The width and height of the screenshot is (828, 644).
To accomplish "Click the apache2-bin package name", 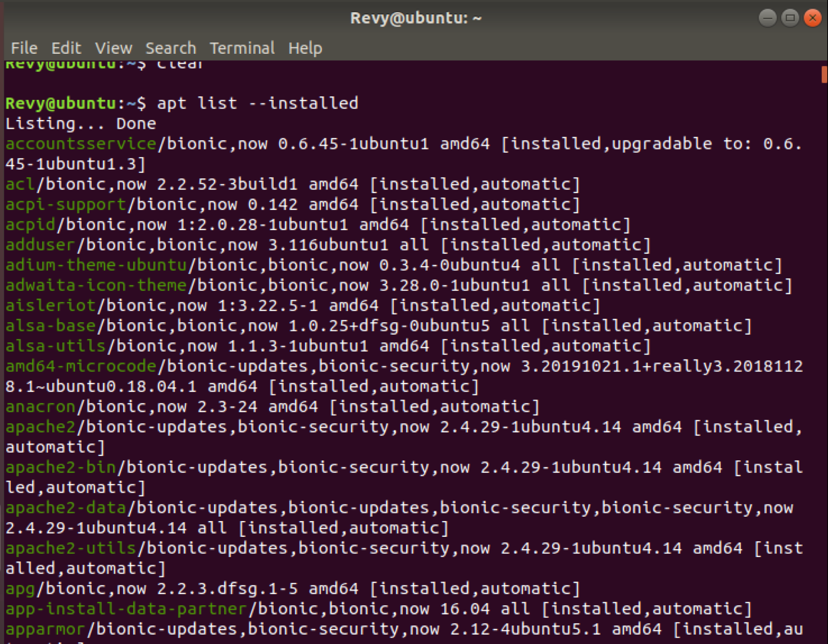I will [x=61, y=467].
